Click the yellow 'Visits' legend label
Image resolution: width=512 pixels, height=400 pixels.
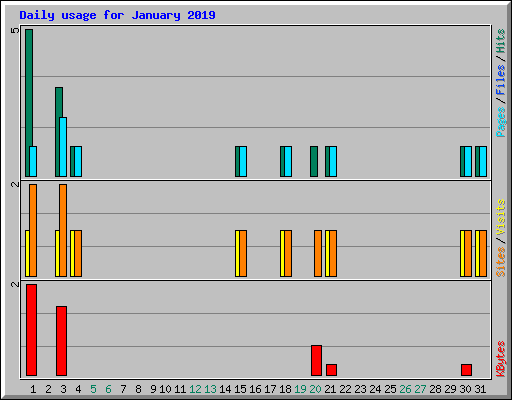pos(500,217)
